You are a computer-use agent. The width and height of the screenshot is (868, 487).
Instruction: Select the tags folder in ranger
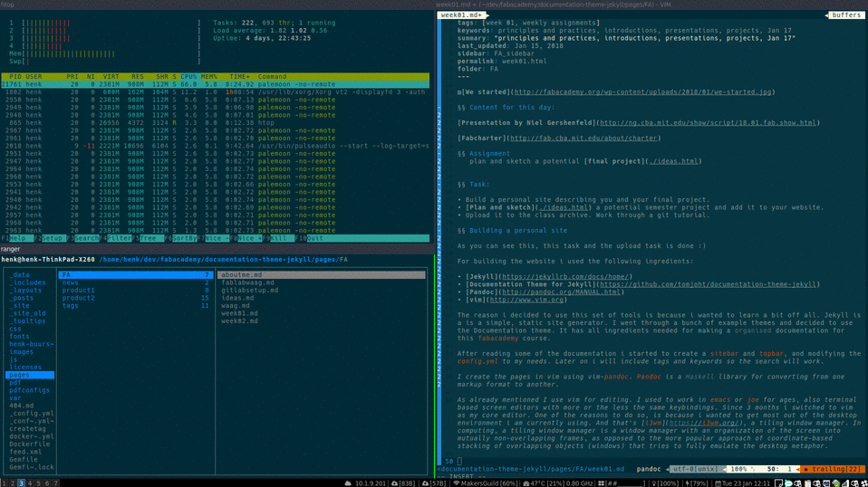[136, 306]
